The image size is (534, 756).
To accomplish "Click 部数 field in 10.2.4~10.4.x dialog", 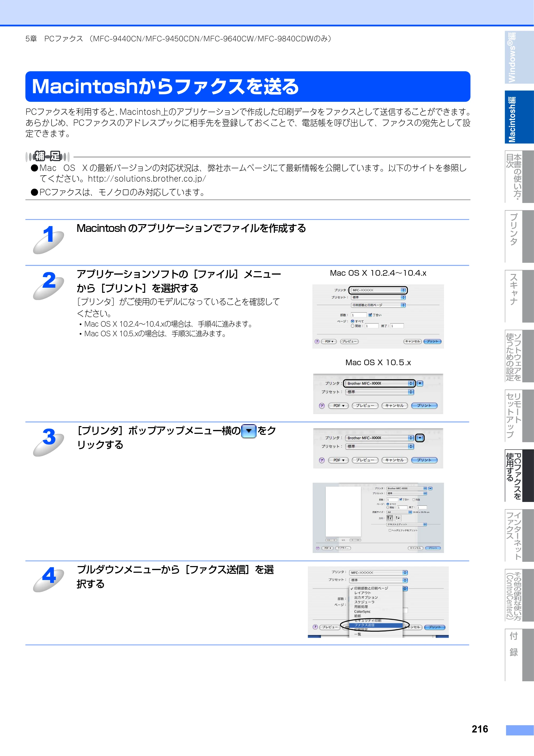I will click(359, 315).
